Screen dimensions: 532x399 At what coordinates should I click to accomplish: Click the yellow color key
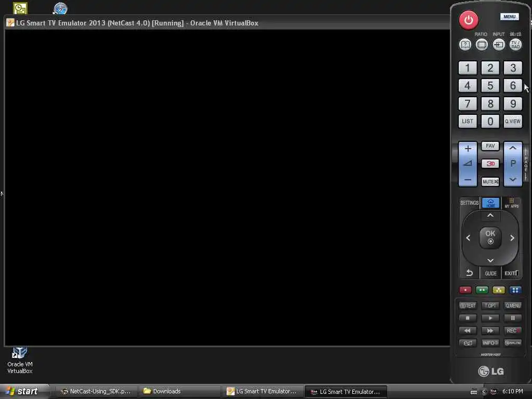pyautogui.click(x=498, y=290)
